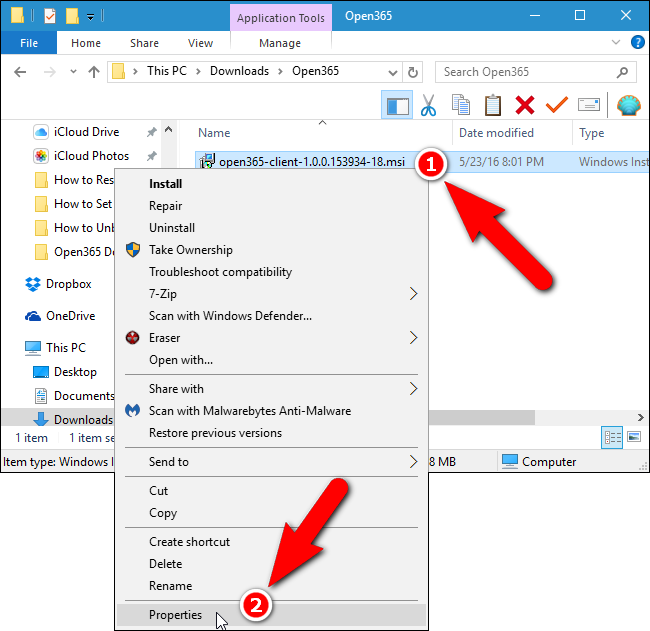Click the clipboard Paste toolbar icon
Viewport: 650px width, 631px height.
pos(492,105)
